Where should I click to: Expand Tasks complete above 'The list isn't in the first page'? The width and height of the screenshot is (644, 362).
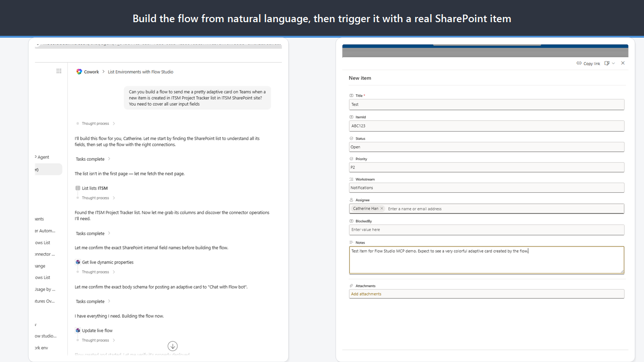(93, 159)
